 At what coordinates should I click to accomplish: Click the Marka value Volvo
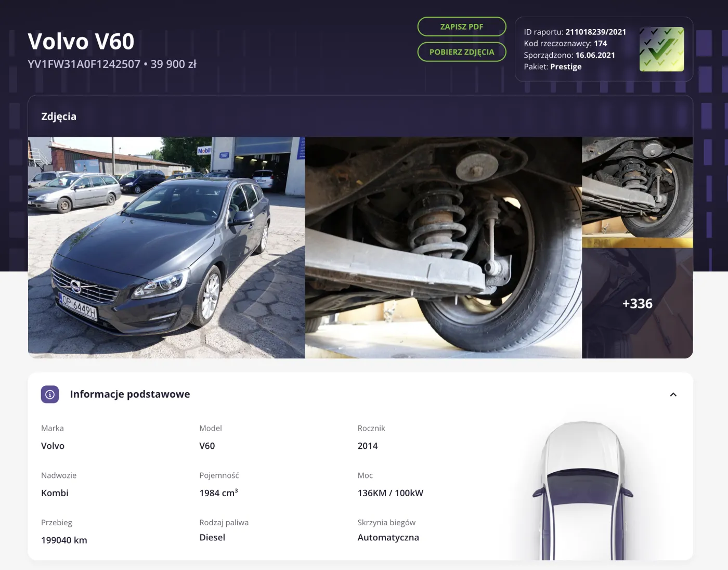[x=53, y=446]
